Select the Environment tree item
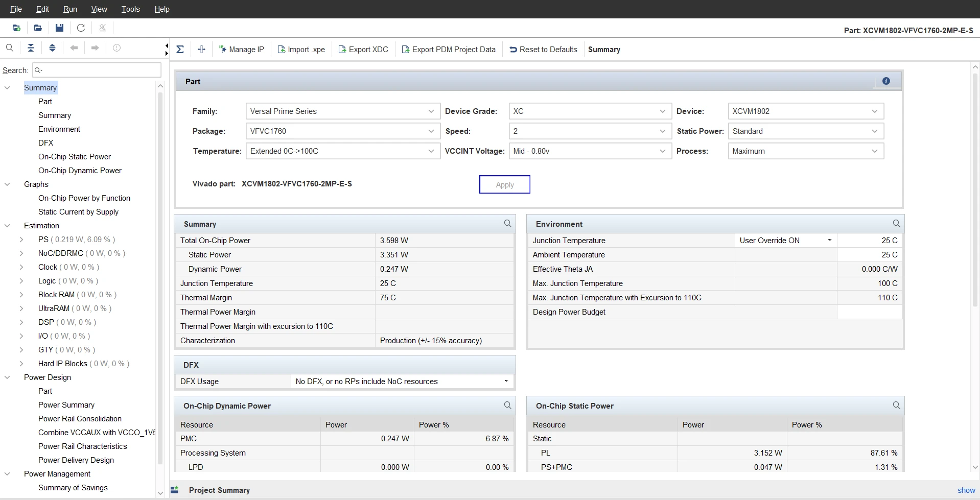The image size is (980, 500). (59, 129)
